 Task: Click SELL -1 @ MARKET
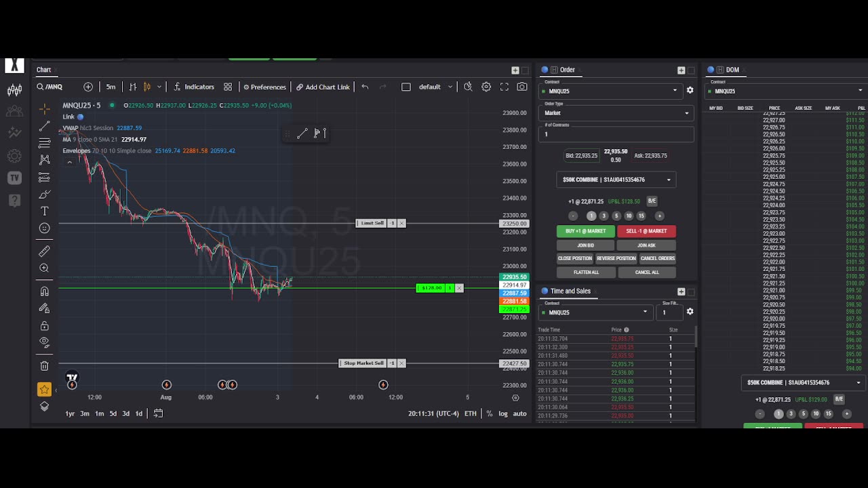click(x=646, y=231)
